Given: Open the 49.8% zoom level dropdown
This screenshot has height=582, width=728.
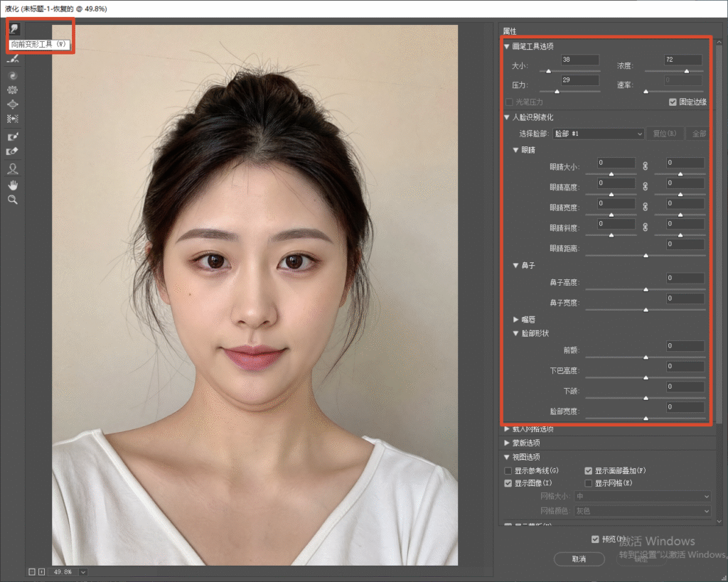Looking at the screenshot, I should pos(83,572).
